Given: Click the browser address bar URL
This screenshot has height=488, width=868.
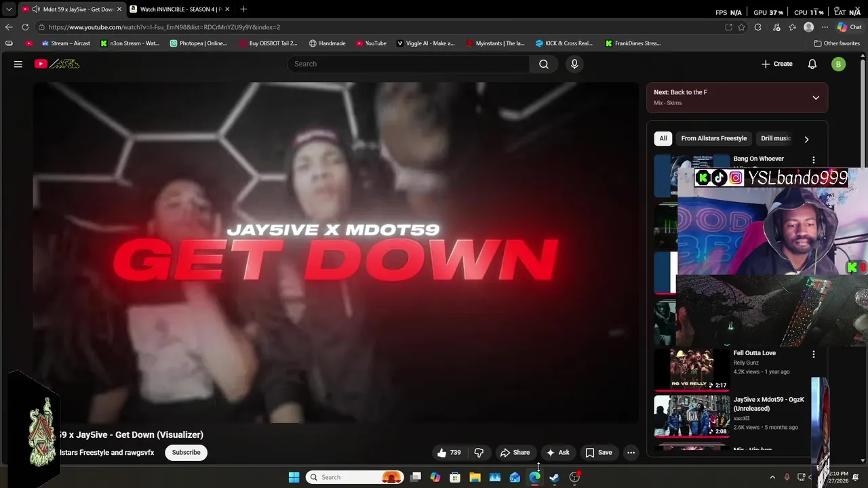Looking at the screenshot, I should pos(165,27).
